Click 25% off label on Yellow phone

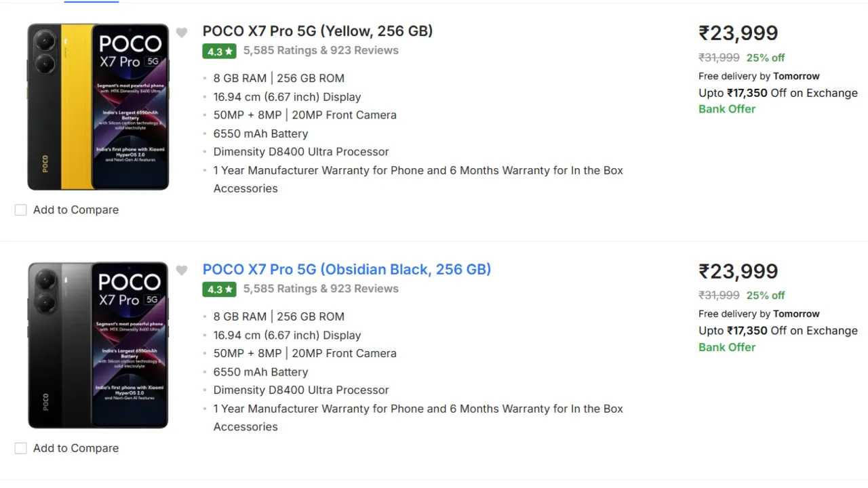[x=766, y=58]
